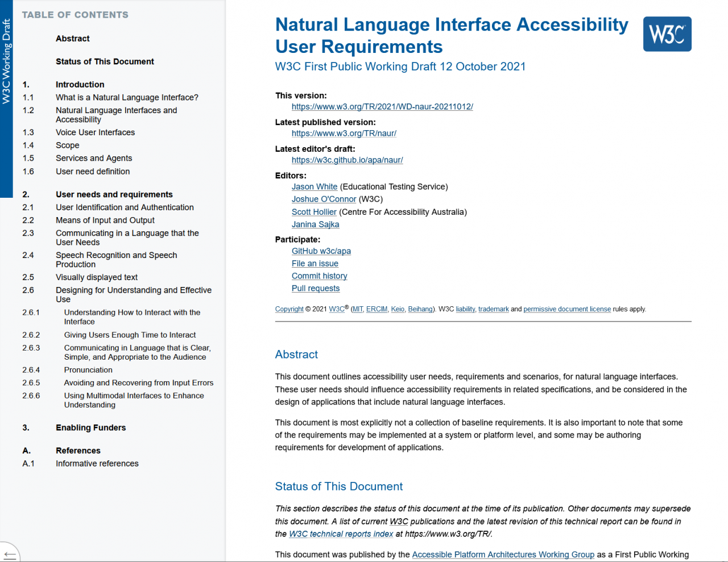The width and height of the screenshot is (728, 562).
Task: Open latest editor's draft github.io link
Action: pos(347,160)
